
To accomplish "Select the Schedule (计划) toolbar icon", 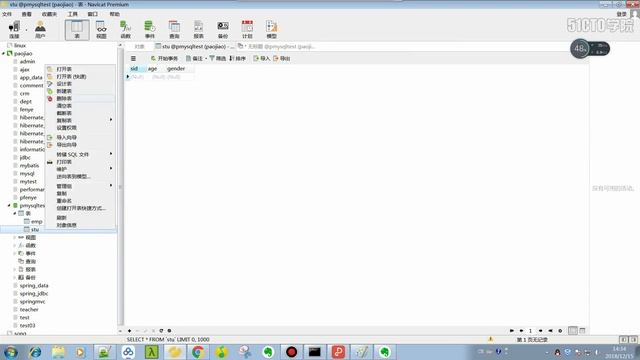I will (x=247, y=30).
